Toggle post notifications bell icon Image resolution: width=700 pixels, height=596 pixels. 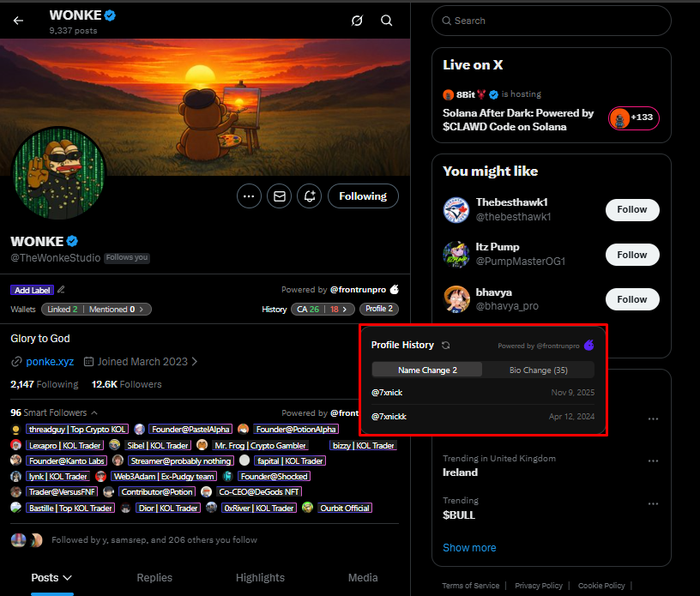click(310, 196)
